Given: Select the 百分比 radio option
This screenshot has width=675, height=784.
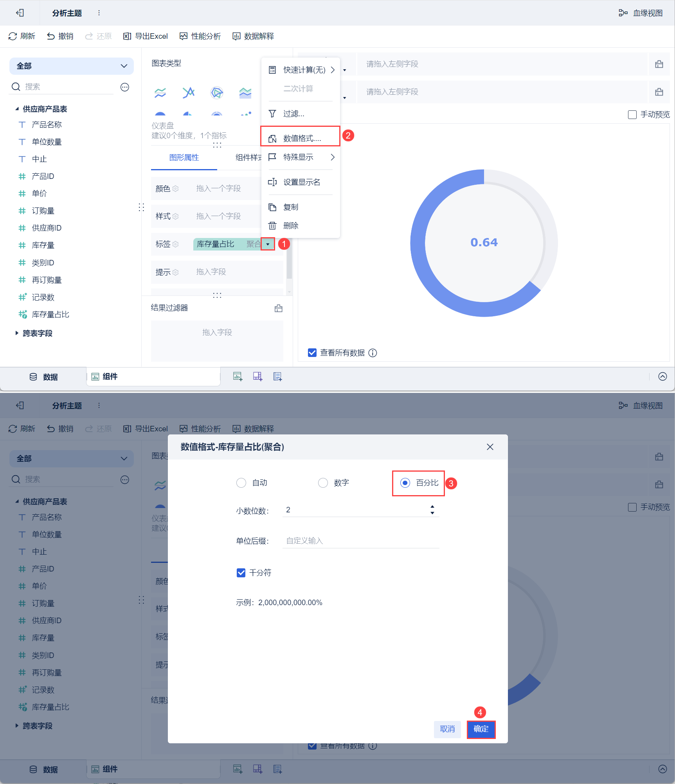Looking at the screenshot, I should coord(405,483).
